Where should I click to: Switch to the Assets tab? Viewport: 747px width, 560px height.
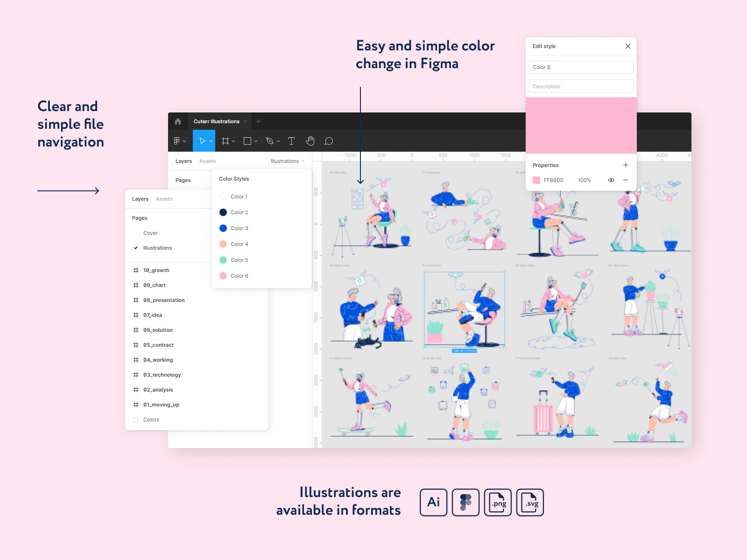[164, 199]
